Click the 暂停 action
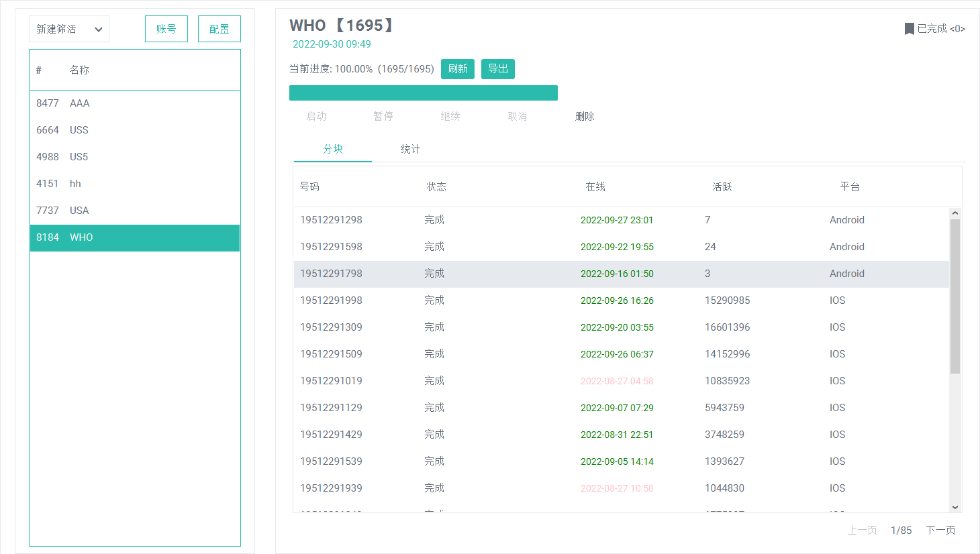Viewport: 980px width, 554px height. (383, 116)
